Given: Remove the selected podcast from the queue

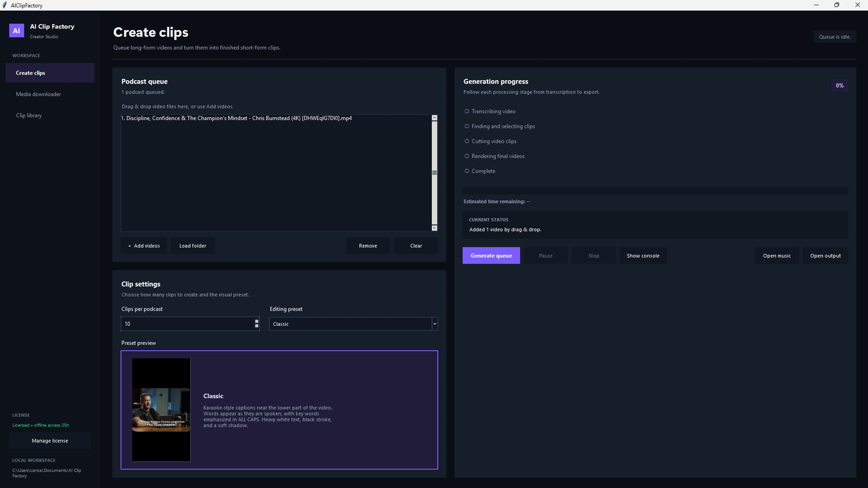Looking at the screenshot, I should 368,246.
